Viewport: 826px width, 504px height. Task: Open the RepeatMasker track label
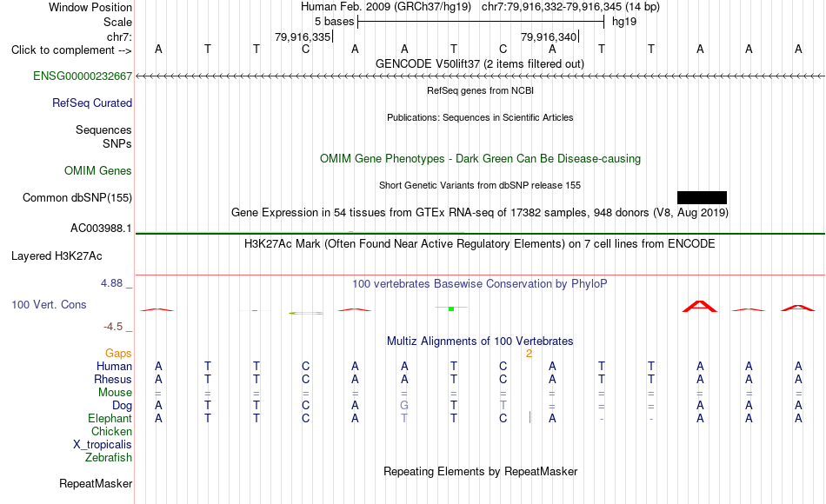click(96, 483)
